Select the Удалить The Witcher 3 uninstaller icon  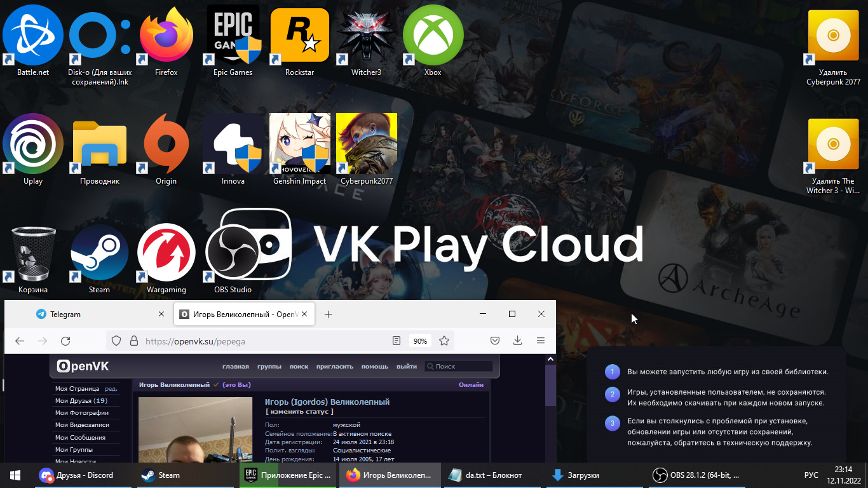coord(833,155)
